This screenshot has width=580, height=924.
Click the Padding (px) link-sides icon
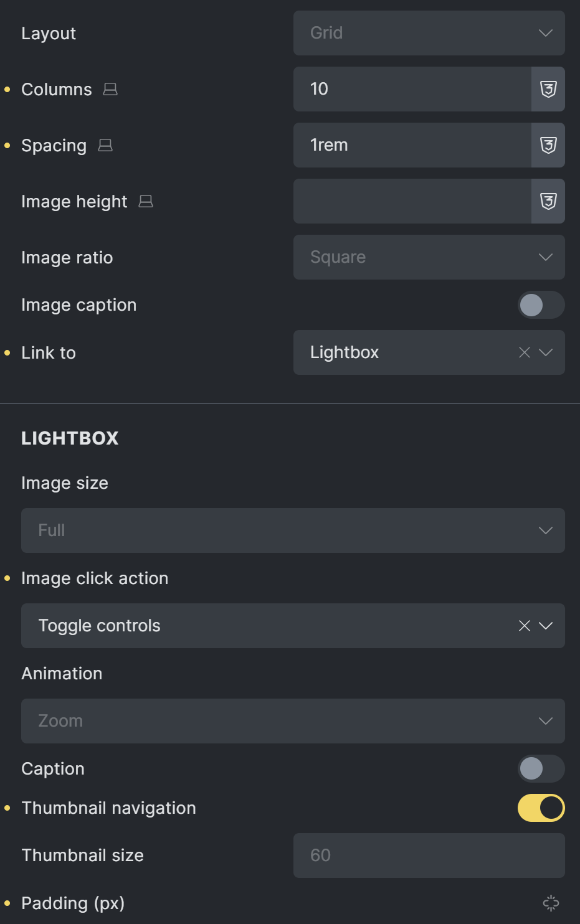[551, 903]
